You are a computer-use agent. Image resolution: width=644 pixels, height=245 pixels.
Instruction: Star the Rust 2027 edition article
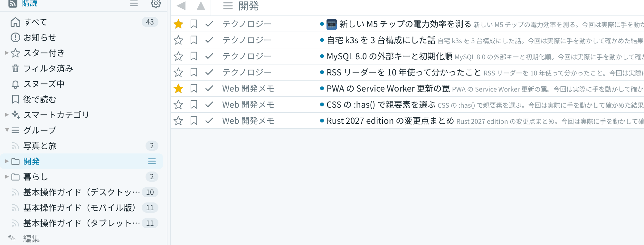pos(178,121)
